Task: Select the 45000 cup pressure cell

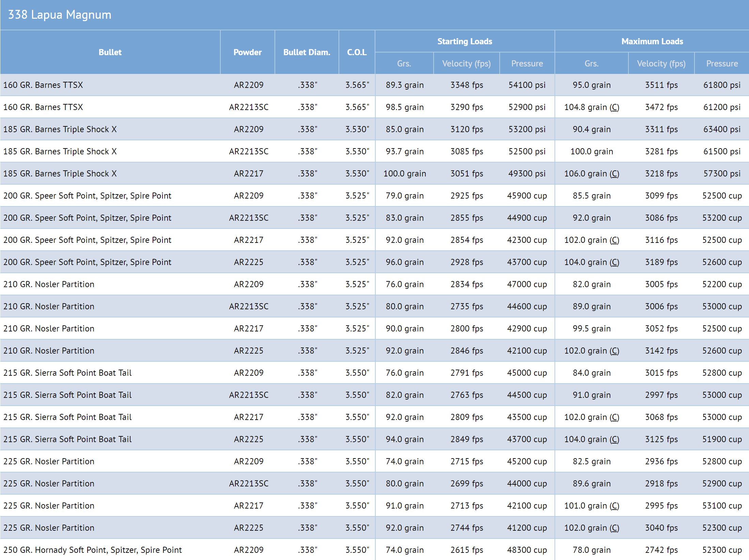Action: click(x=527, y=373)
